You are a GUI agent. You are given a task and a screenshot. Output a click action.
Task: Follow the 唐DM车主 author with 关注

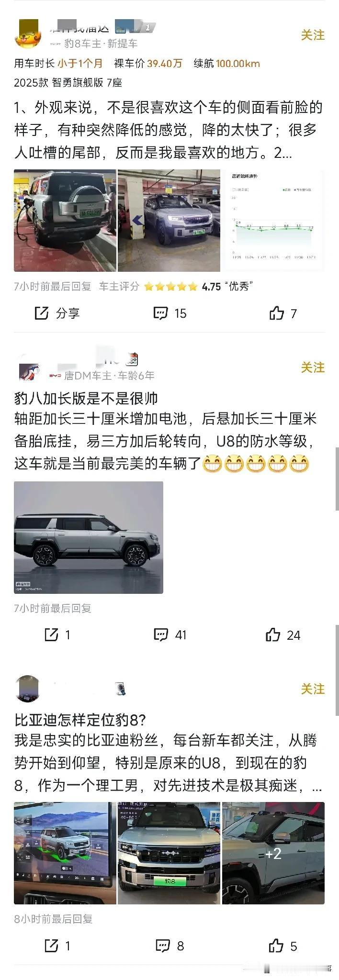click(x=313, y=367)
